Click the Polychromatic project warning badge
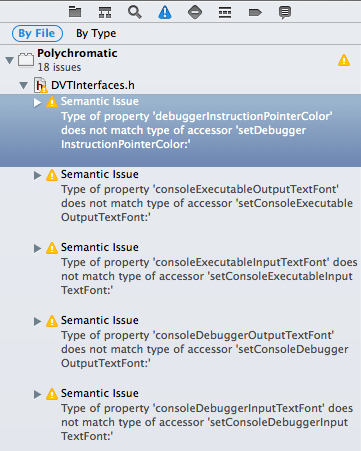The width and height of the screenshot is (361, 451). coord(344,60)
